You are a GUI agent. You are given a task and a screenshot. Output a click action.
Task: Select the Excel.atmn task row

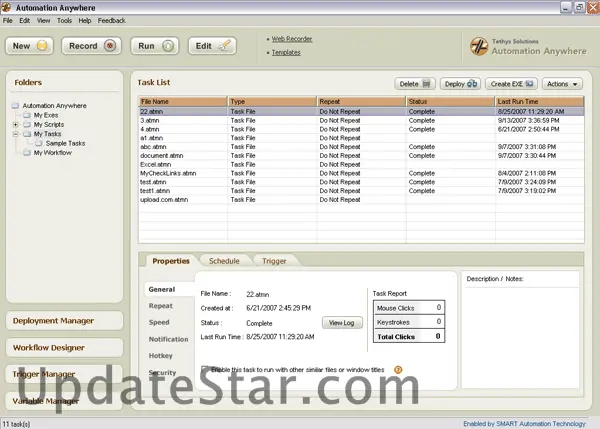point(361,164)
